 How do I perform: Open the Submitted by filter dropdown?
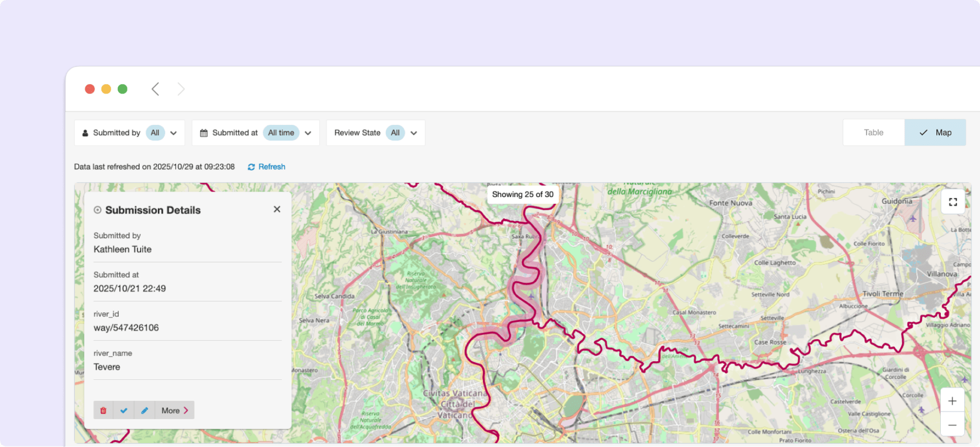coord(174,133)
